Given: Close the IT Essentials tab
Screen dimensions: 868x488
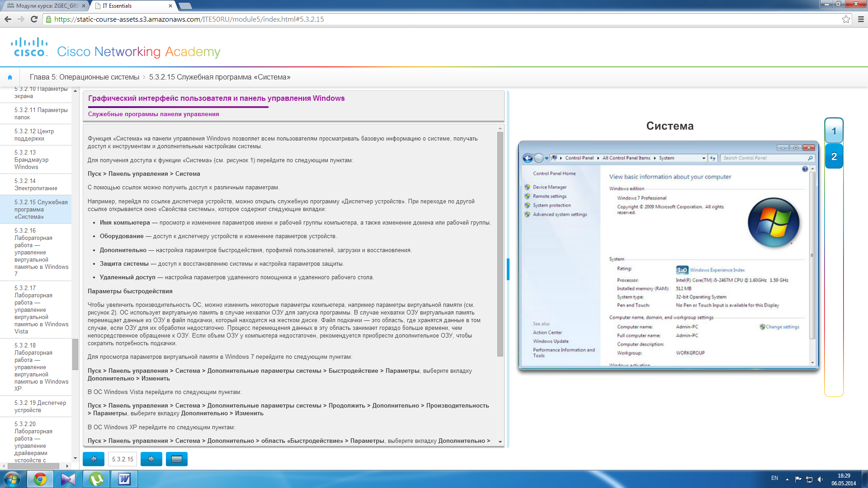Looking at the screenshot, I should [170, 6].
